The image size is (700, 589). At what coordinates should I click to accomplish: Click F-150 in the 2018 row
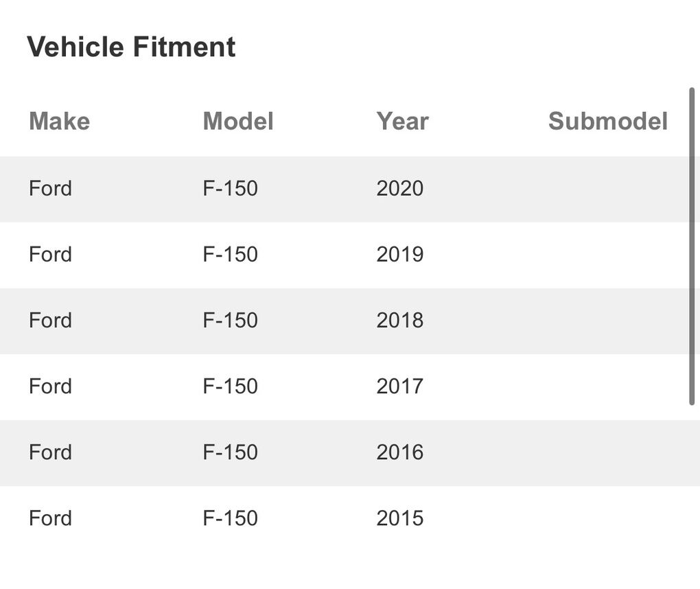coord(230,320)
